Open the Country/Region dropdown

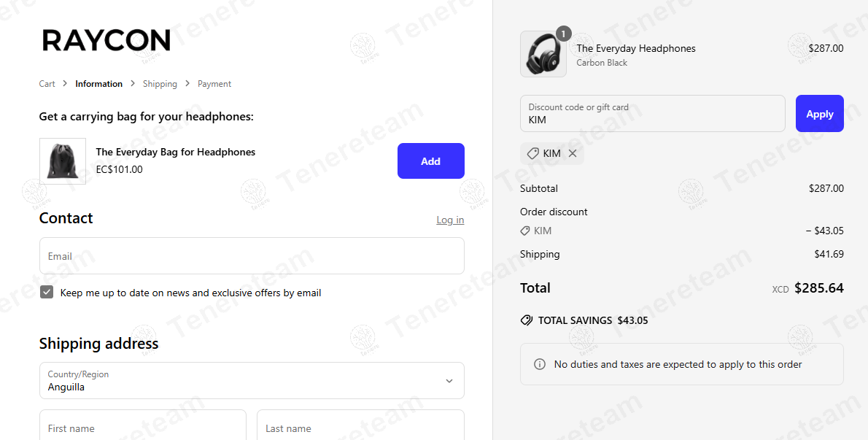coord(252,381)
